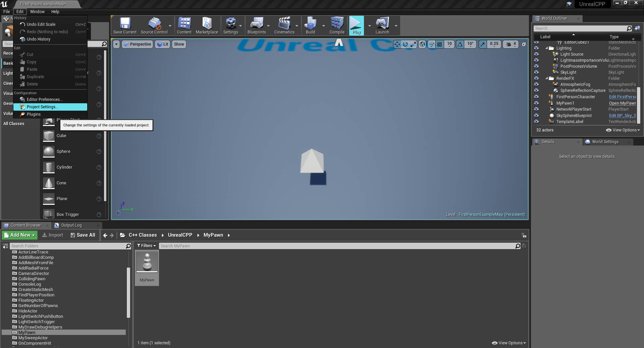The image size is (644, 348).
Task: Open Source Control from the toolbar
Action: coord(154,25)
